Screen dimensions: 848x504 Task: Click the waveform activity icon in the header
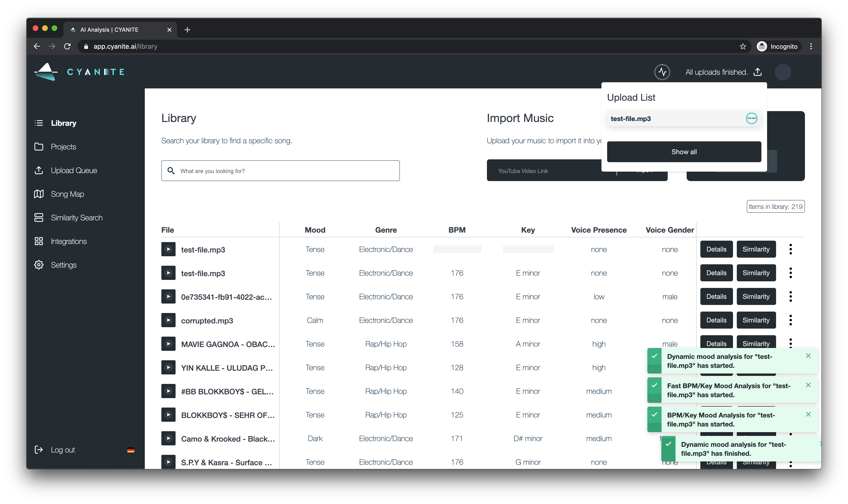[662, 72]
